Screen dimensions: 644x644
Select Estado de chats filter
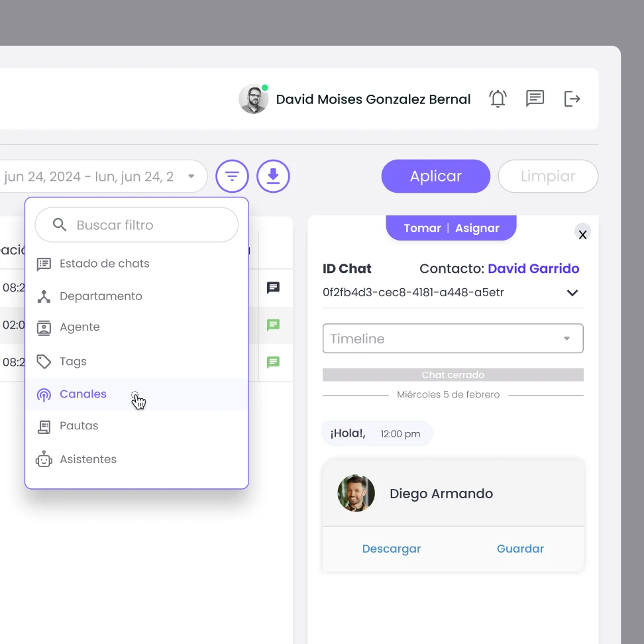[x=104, y=264]
